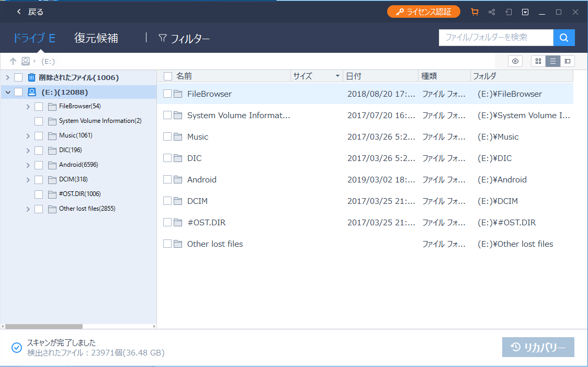This screenshot has height=367, width=588.
Task: Expand the DIC(196) tree node
Action: pyautogui.click(x=28, y=151)
